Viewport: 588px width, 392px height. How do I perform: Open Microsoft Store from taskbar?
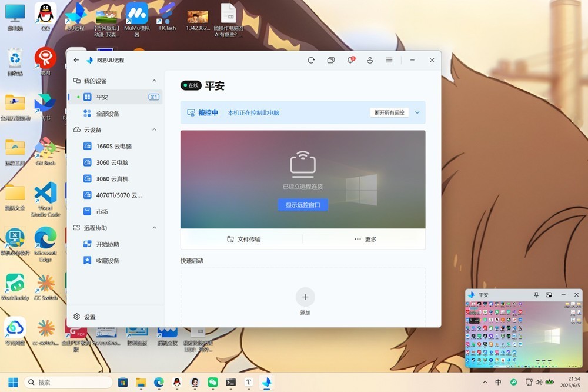point(123,382)
